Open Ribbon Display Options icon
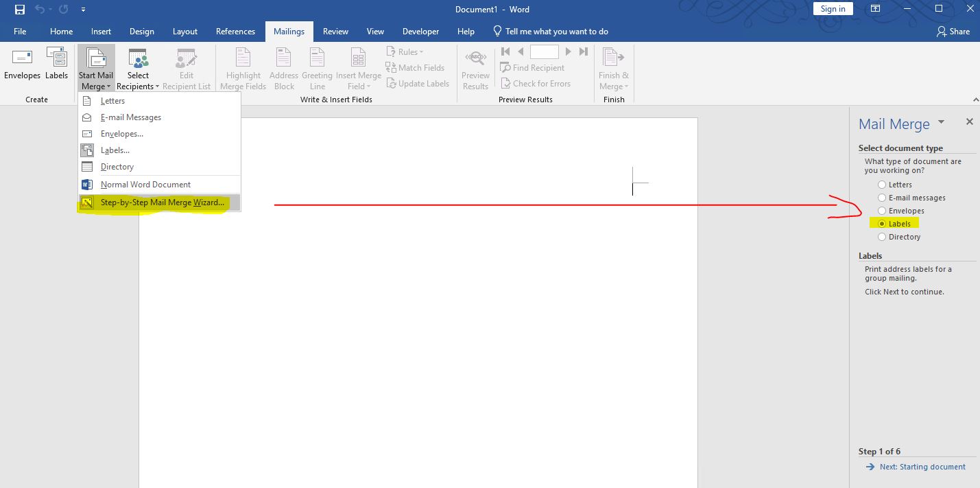This screenshot has width=980, height=488. click(x=876, y=9)
